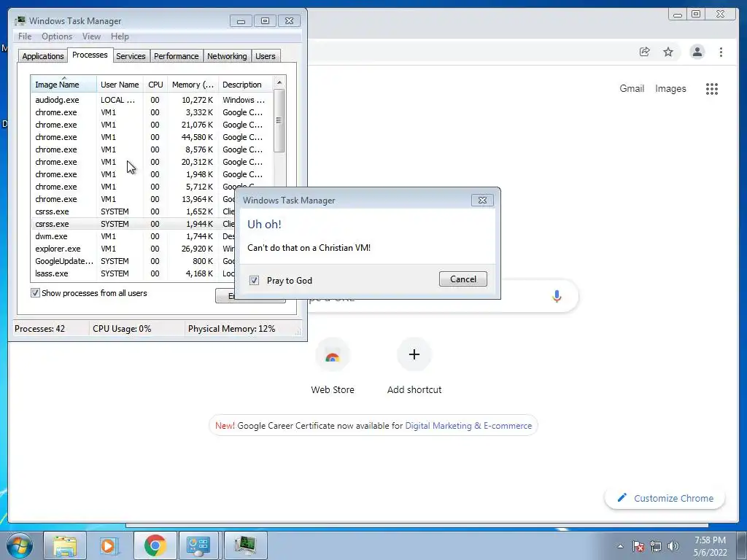Open Chrome profile avatar icon

pos(697,52)
